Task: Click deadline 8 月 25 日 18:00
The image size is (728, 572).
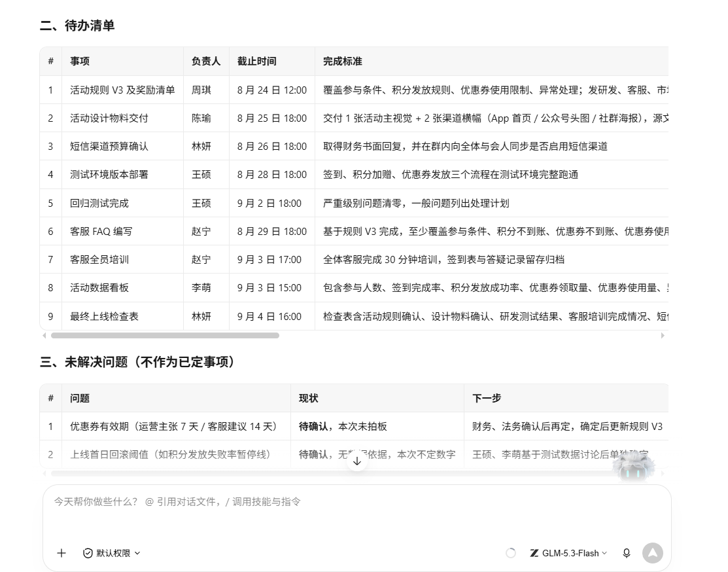Action: 272,118
